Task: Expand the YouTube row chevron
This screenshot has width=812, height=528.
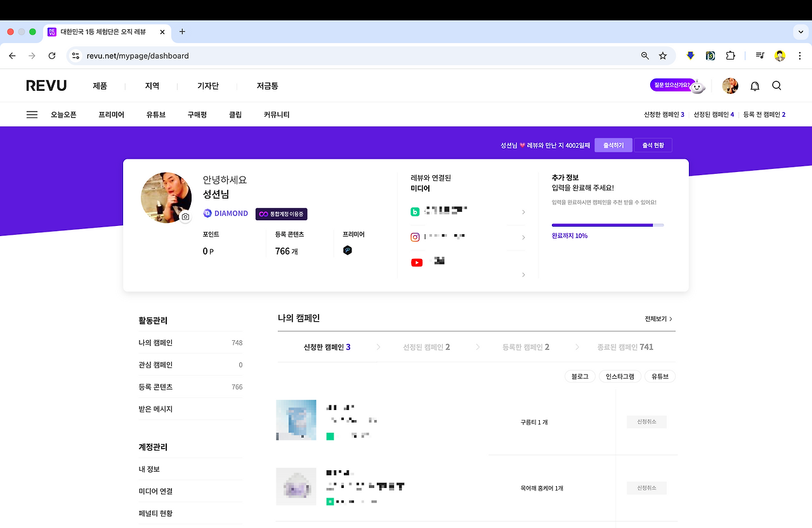Action: pos(523,275)
